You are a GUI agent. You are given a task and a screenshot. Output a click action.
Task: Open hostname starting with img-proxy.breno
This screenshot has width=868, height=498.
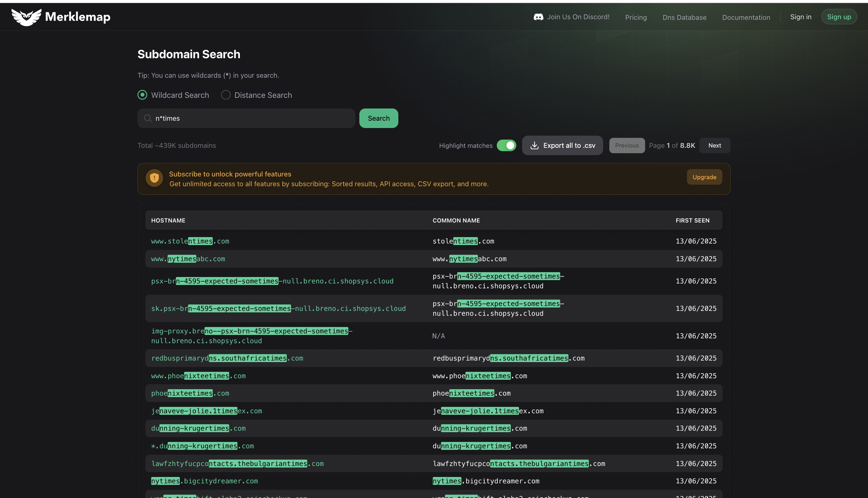tap(251, 336)
